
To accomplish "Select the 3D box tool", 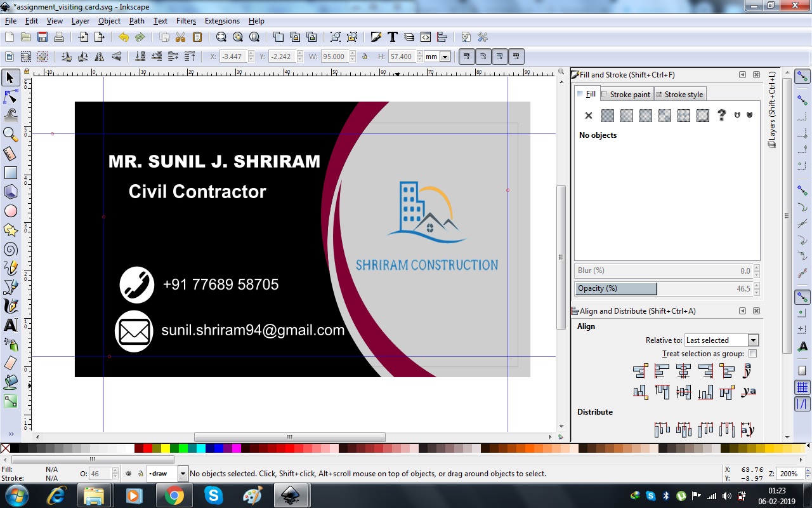I will click(10, 192).
